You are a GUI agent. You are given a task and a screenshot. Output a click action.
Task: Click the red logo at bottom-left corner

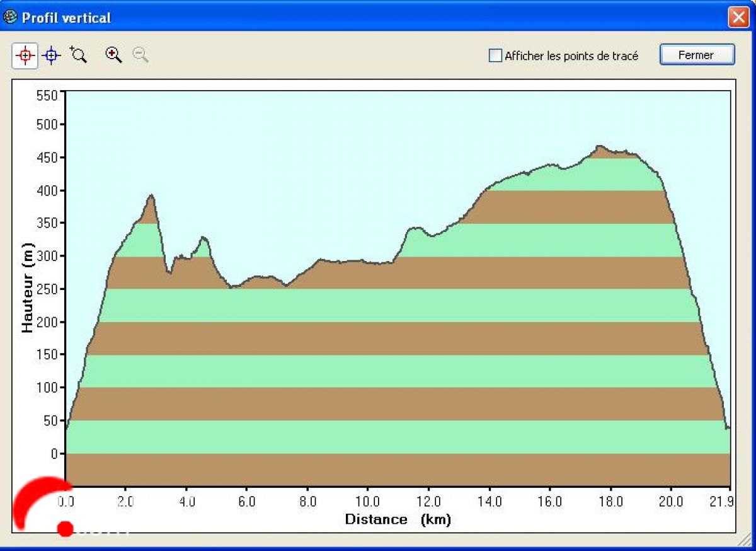click(41, 504)
